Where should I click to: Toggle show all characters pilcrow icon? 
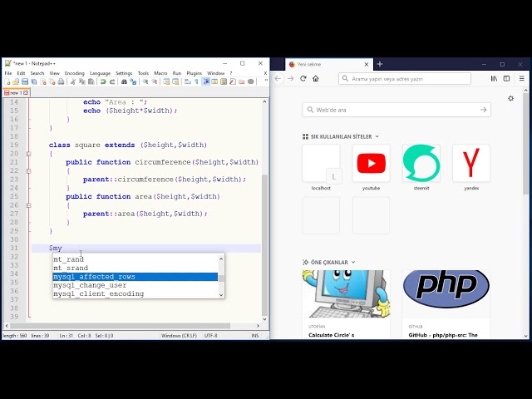[196, 81]
